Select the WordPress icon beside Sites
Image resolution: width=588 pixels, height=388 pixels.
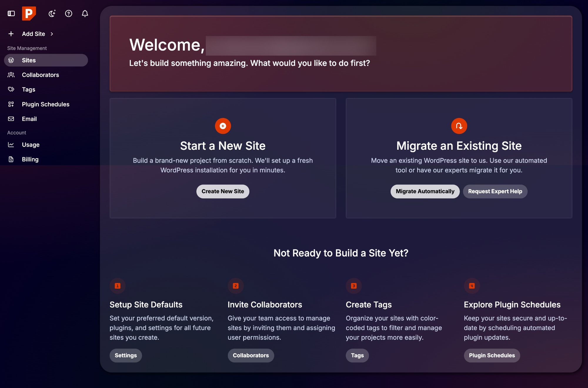point(11,60)
